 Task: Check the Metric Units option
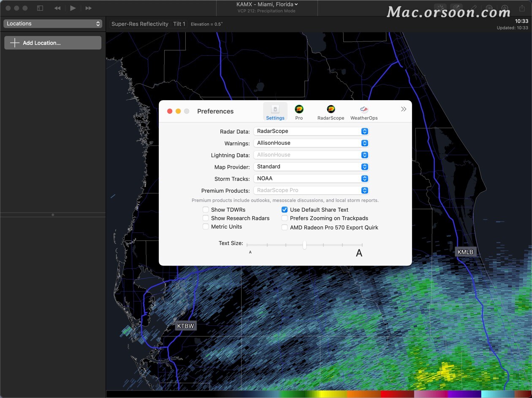click(206, 226)
